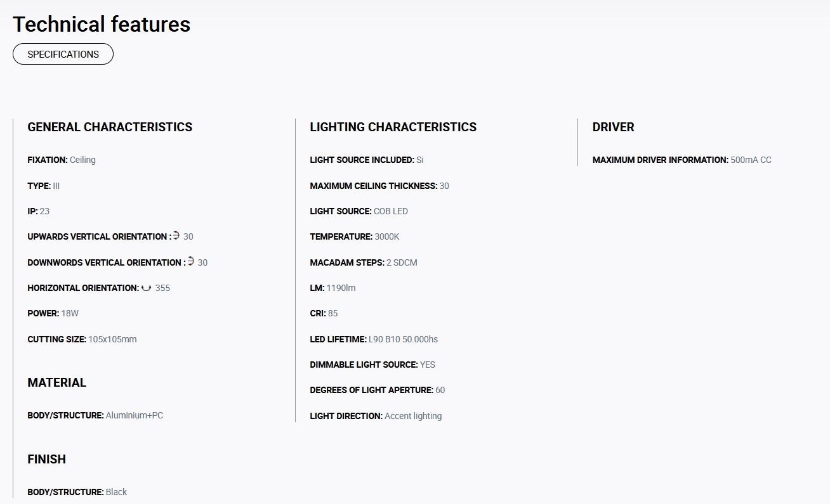Click the GENERAL CHARACTERISTICS section heading
Screen dimensions: 830x504
(x=110, y=127)
